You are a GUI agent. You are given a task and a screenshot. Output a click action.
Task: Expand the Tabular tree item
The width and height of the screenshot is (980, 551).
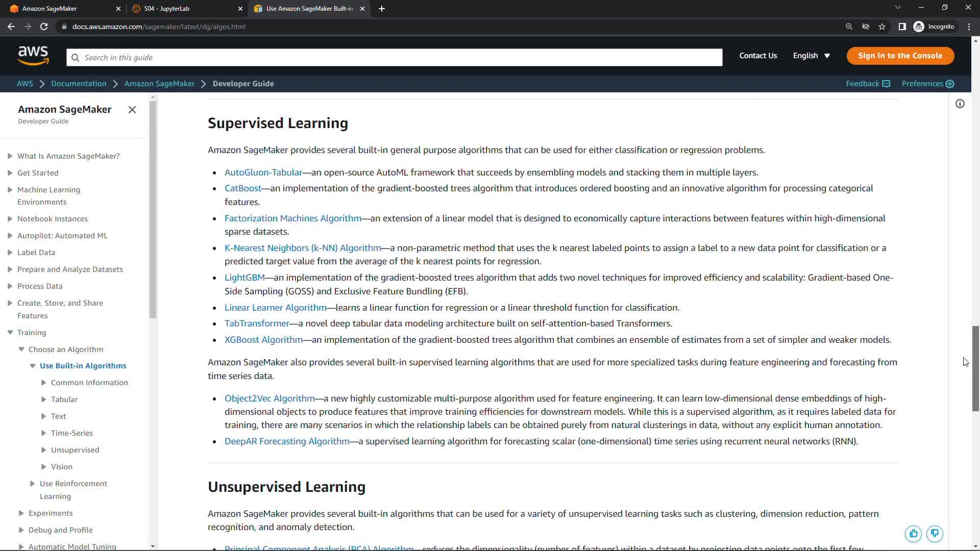[x=44, y=399]
